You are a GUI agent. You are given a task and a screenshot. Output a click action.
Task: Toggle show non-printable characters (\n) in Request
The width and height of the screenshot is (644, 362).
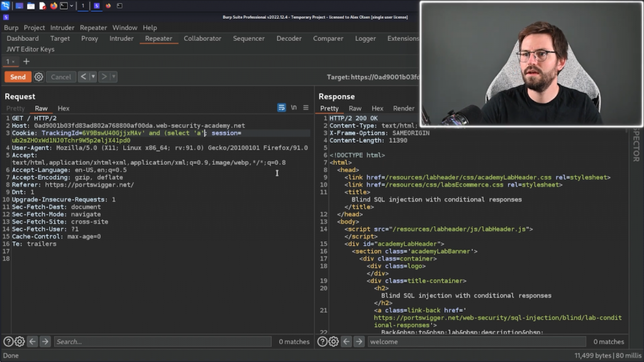[x=294, y=108]
